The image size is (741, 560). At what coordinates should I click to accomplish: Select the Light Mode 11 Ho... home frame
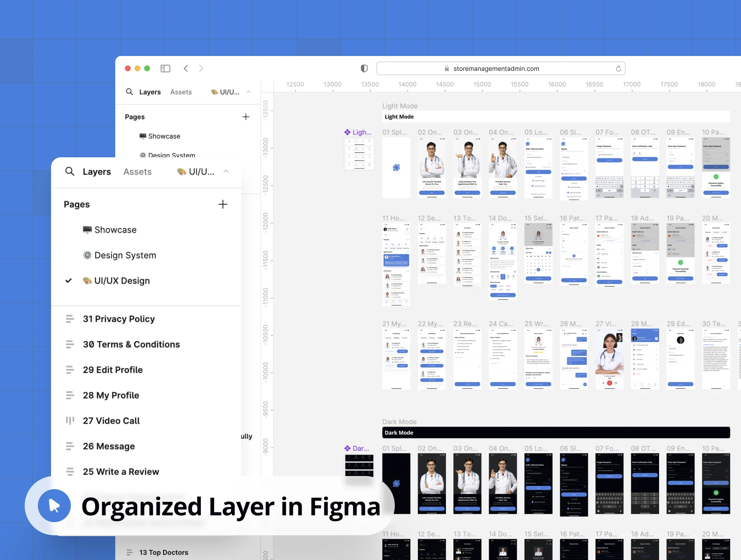click(x=396, y=264)
